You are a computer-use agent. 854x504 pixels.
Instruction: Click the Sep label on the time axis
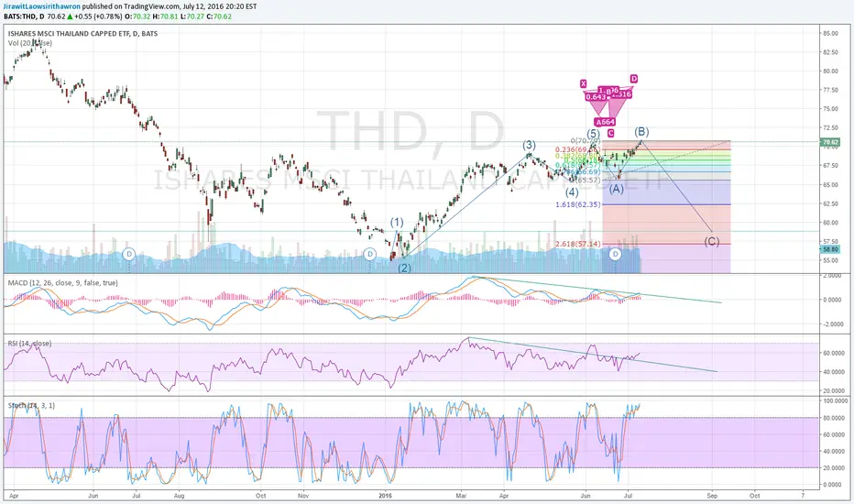click(712, 496)
